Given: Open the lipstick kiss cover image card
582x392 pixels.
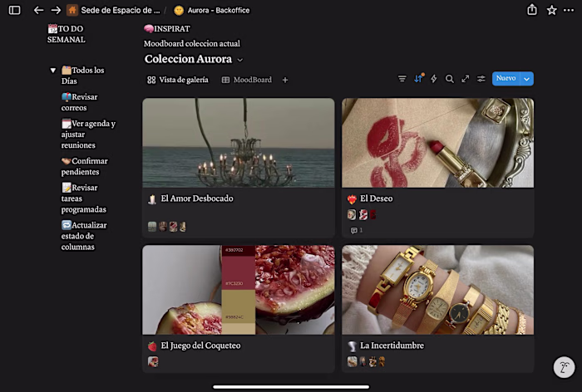Looking at the screenshot, I should (437, 143).
